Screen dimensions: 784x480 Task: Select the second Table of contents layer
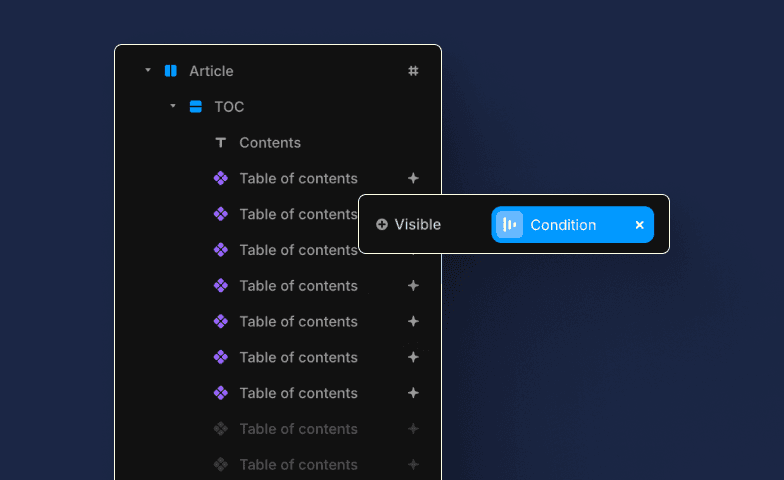pos(298,214)
